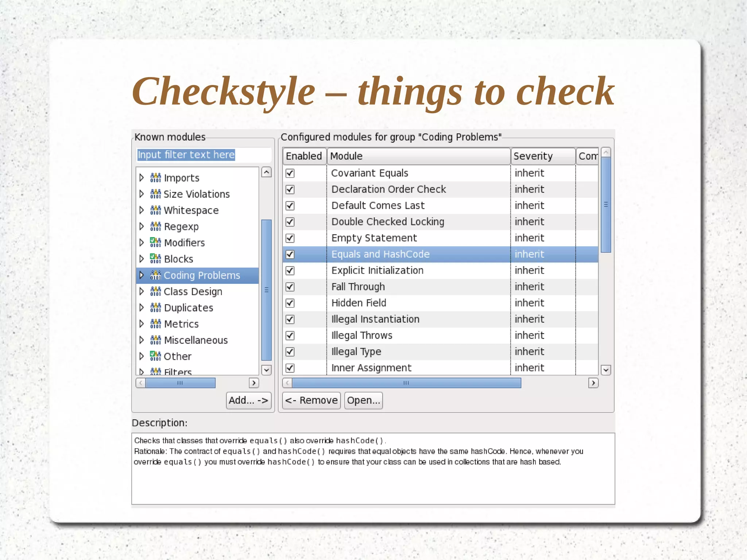Click the Severity column header

[x=542, y=156]
